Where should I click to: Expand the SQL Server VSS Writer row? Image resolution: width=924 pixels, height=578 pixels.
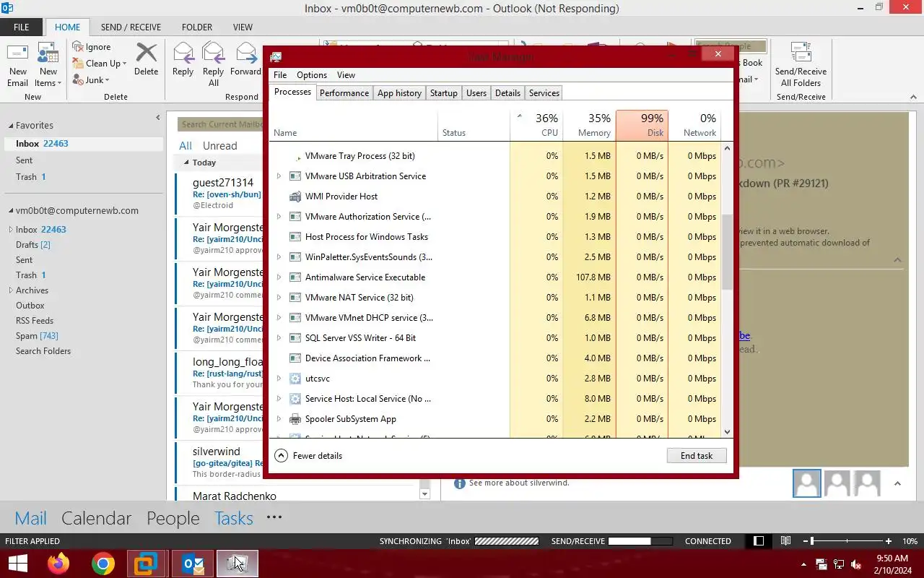(x=279, y=338)
